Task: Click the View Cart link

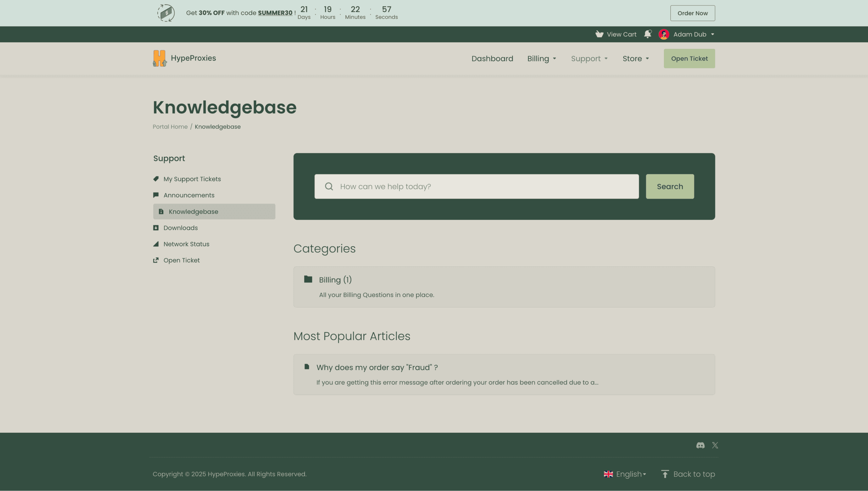Action: tap(622, 34)
